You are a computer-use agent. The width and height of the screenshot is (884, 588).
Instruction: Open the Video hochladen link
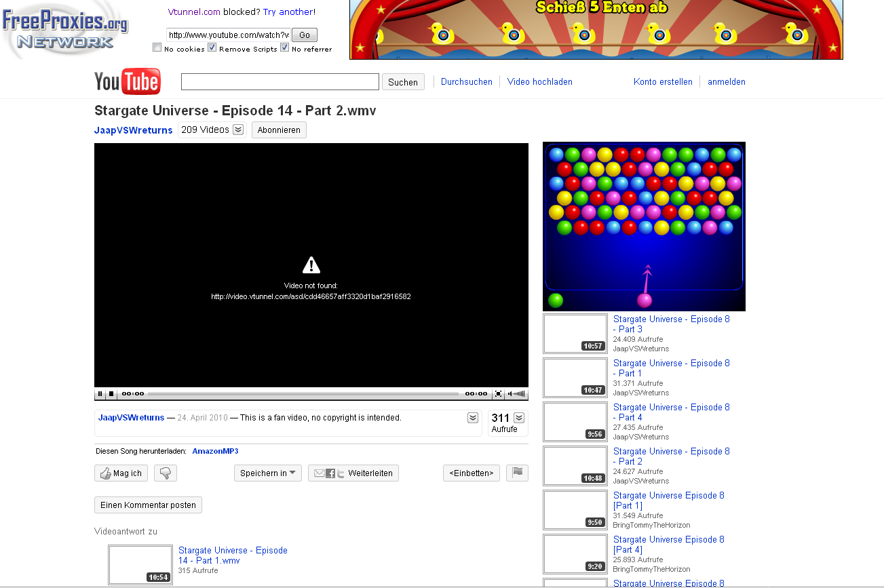[x=540, y=82]
